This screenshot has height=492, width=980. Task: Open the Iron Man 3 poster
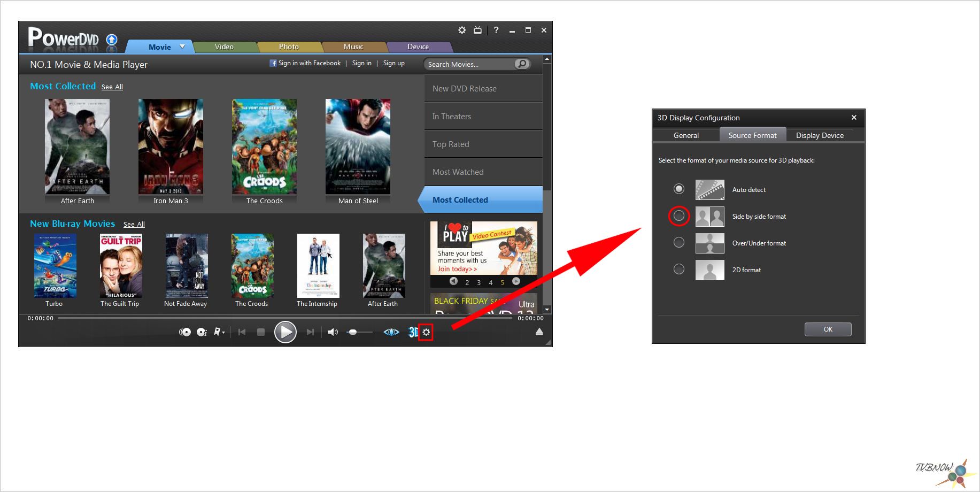tap(171, 147)
